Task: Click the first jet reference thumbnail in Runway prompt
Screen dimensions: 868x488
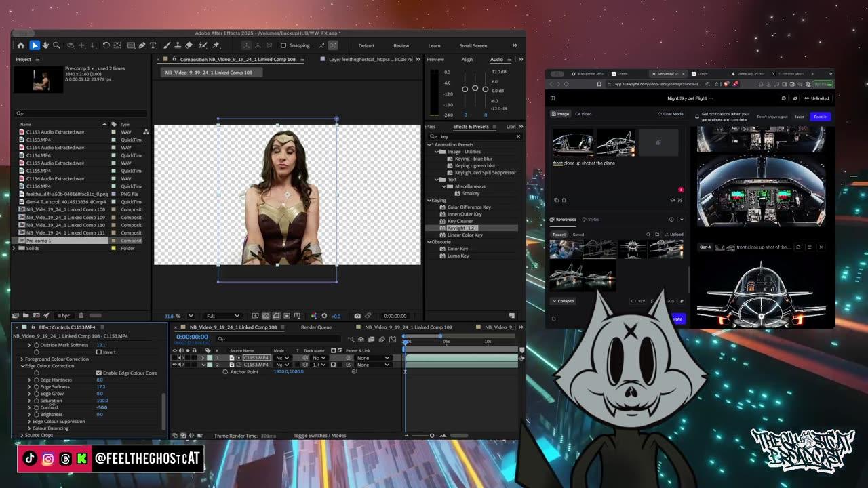Action: [x=573, y=142]
